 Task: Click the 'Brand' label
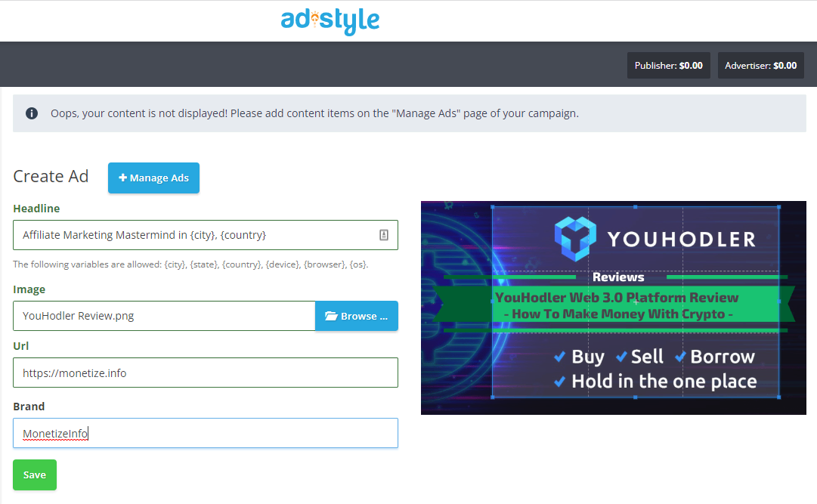coord(29,407)
